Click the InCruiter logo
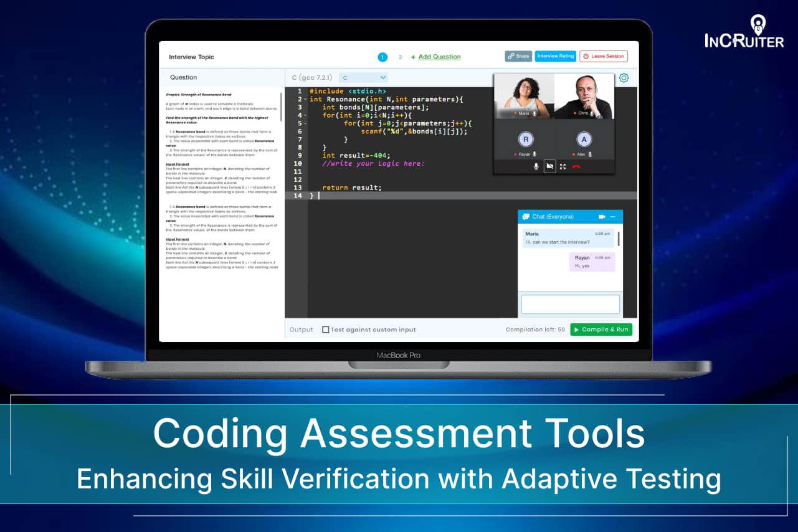The height and width of the screenshot is (532, 798). [x=744, y=31]
